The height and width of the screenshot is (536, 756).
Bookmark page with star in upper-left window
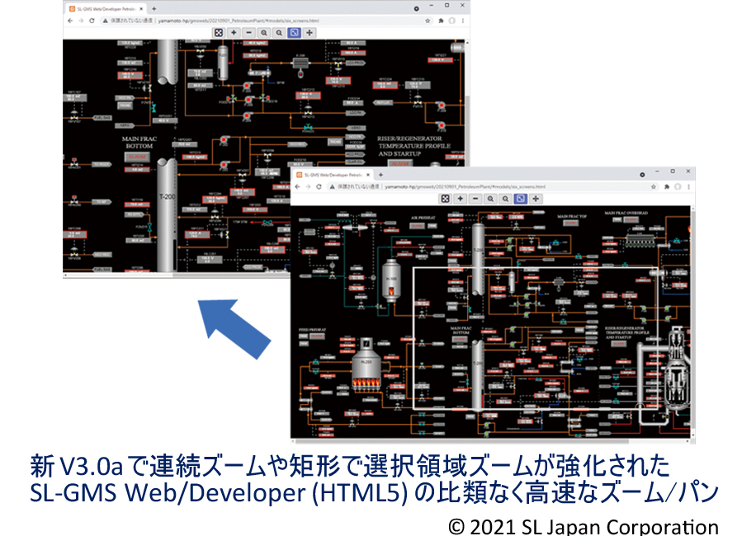(x=428, y=21)
